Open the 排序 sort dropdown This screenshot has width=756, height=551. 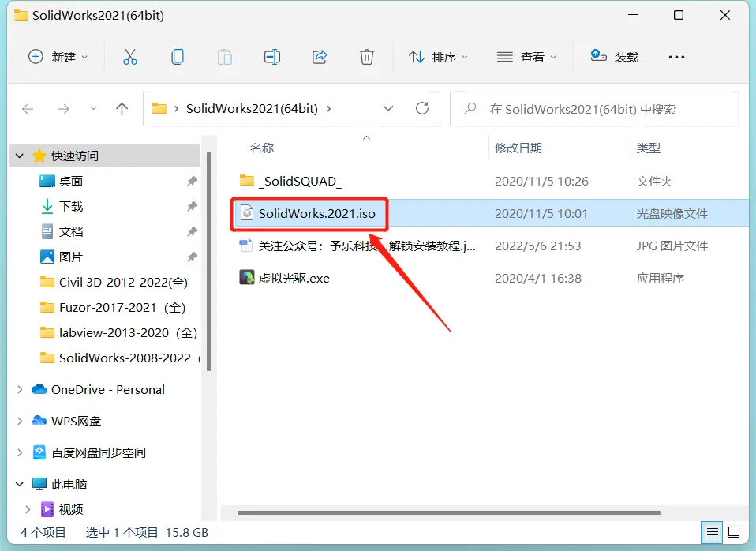438,57
